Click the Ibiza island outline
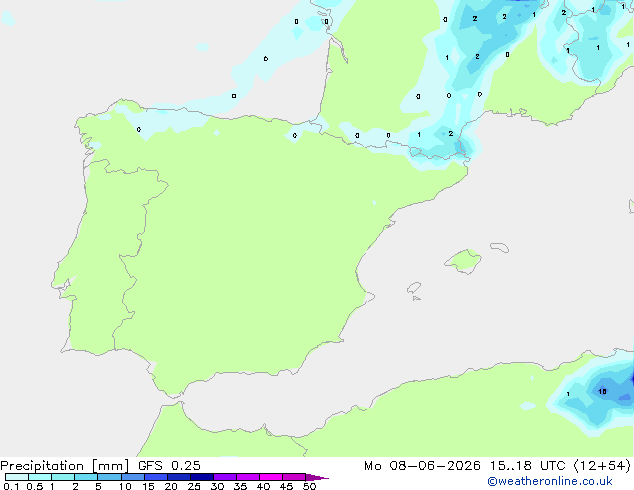Screen dimensions: 634x490 [x=414, y=288]
